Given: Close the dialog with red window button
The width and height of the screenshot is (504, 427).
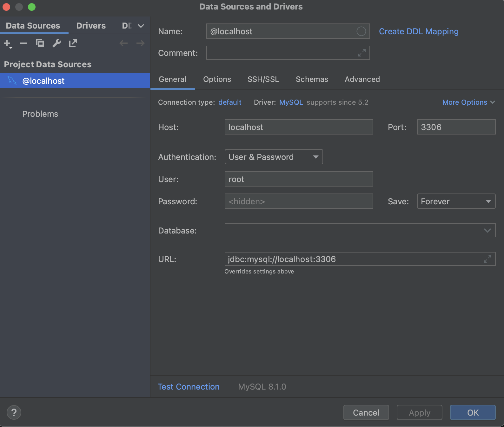Looking at the screenshot, I should [x=6, y=7].
